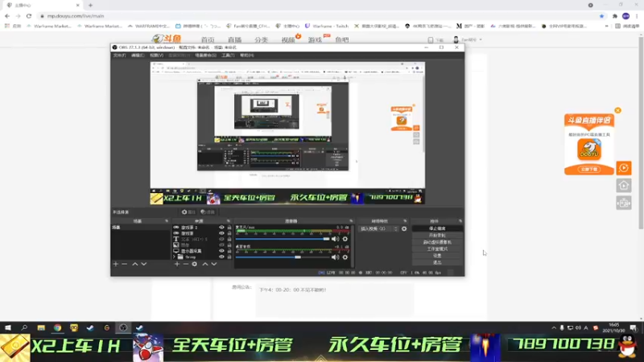Viewport: 644px width, 362px height.
Task: Expand Chrome bookmarks overflow chevron
Action: tap(607, 26)
